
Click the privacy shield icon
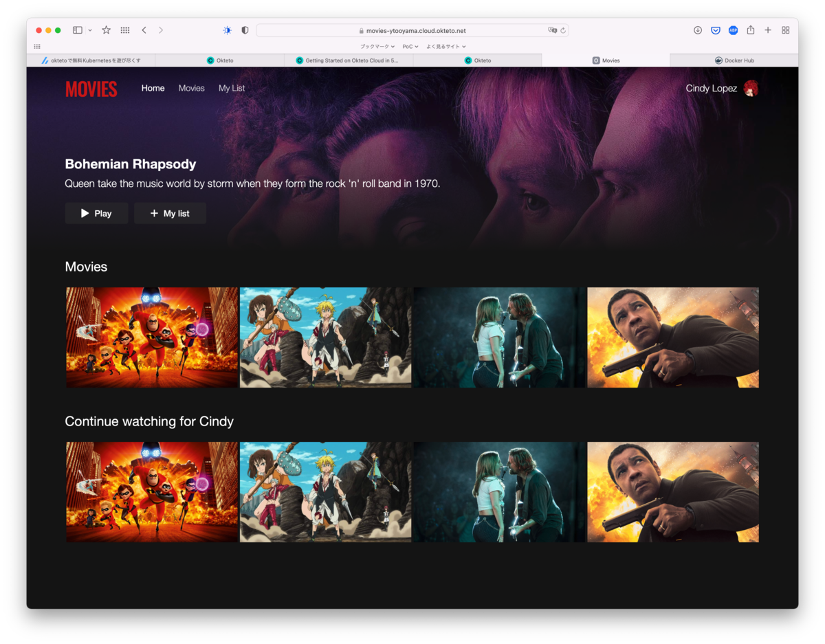pos(245,30)
